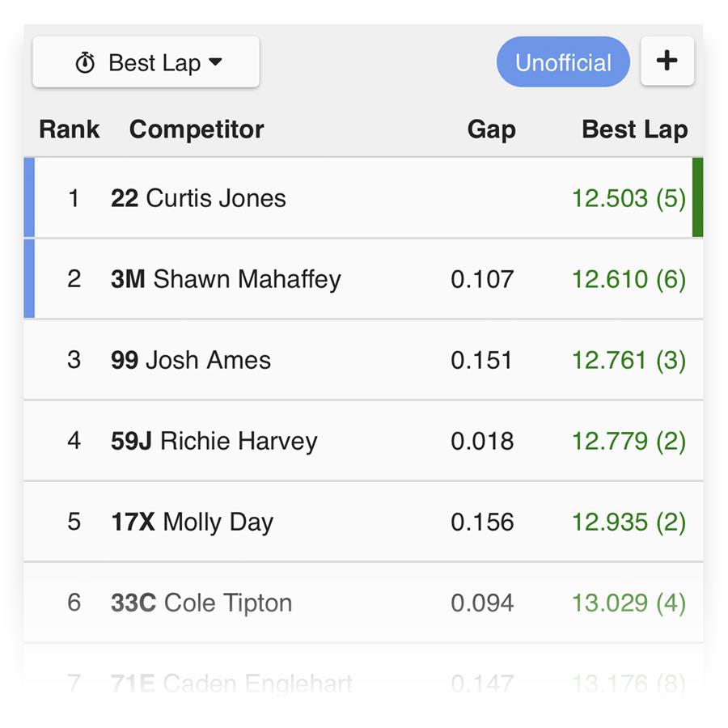Sort by the Competitor column header
The height and width of the screenshot is (728, 728).
click(x=197, y=129)
